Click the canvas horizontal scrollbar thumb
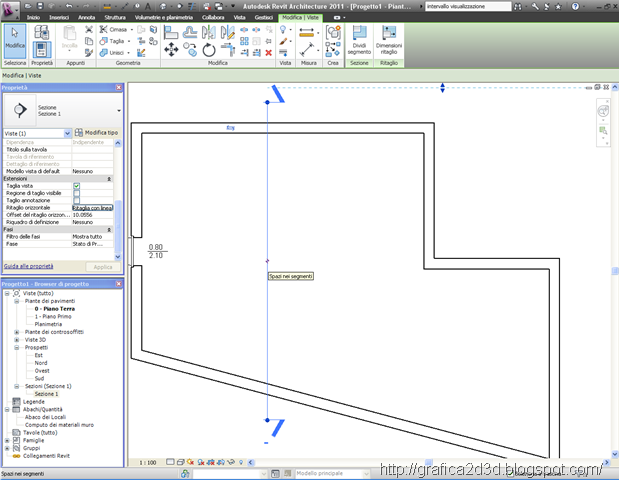 coord(428,462)
